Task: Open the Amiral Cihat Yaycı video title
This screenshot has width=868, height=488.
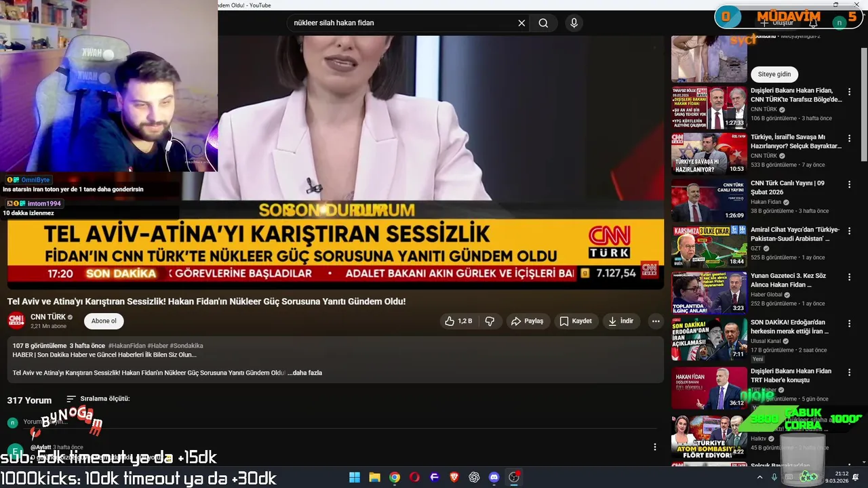Action: click(x=795, y=234)
